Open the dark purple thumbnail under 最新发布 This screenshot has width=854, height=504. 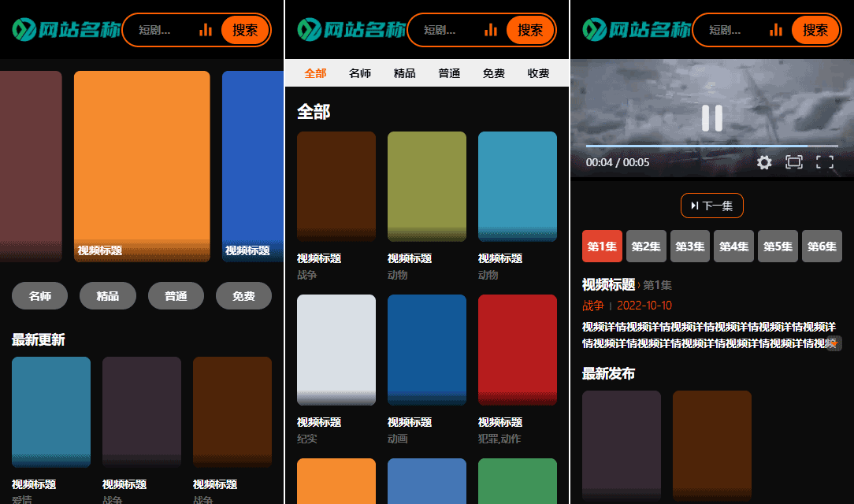pyautogui.click(x=622, y=446)
